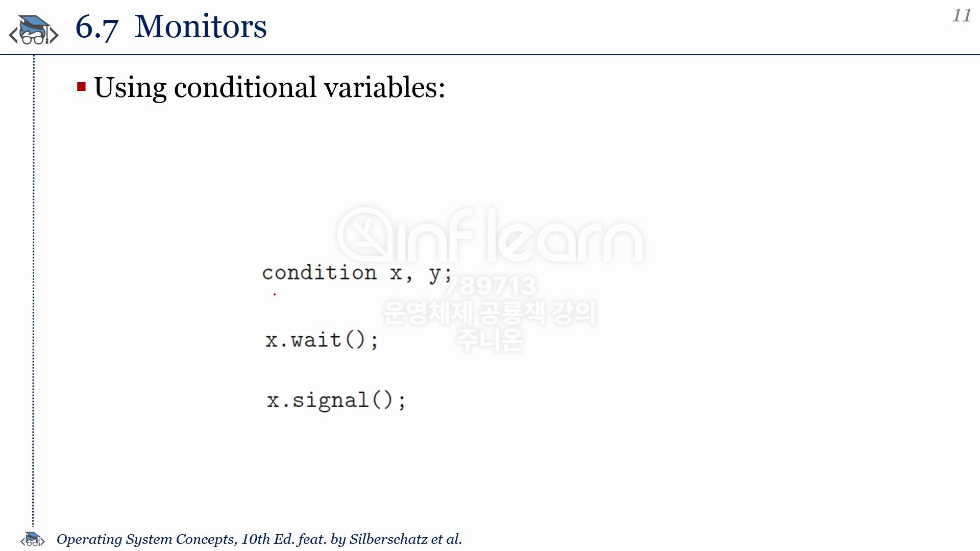The height and width of the screenshot is (551, 980).
Task: Click the inflearn watermark logo
Action: click(x=490, y=235)
